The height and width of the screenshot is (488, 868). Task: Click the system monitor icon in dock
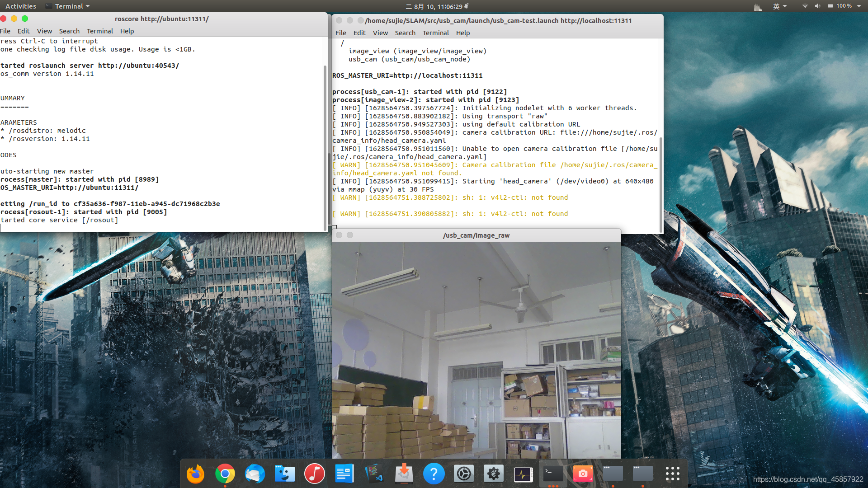click(x=522, y=474)
